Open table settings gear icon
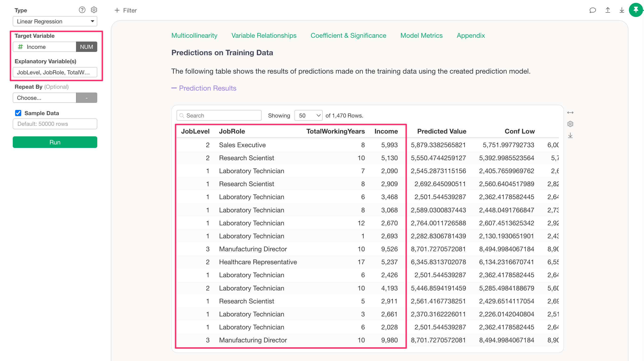This screenshot has height=361, width=644. pos(570,124)
